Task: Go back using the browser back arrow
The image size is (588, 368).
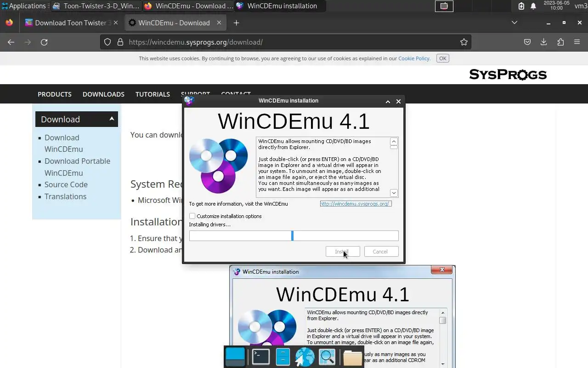Action: coord(11,42)
